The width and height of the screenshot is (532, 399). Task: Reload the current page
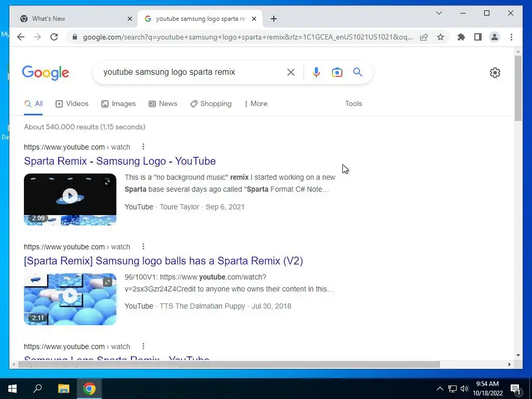point(54,37)
